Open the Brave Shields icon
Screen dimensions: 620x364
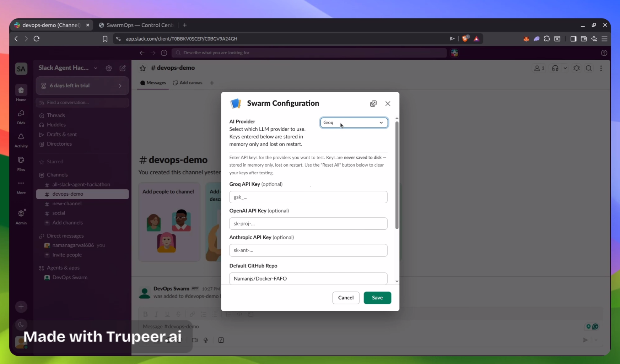[x=465, y=39]
